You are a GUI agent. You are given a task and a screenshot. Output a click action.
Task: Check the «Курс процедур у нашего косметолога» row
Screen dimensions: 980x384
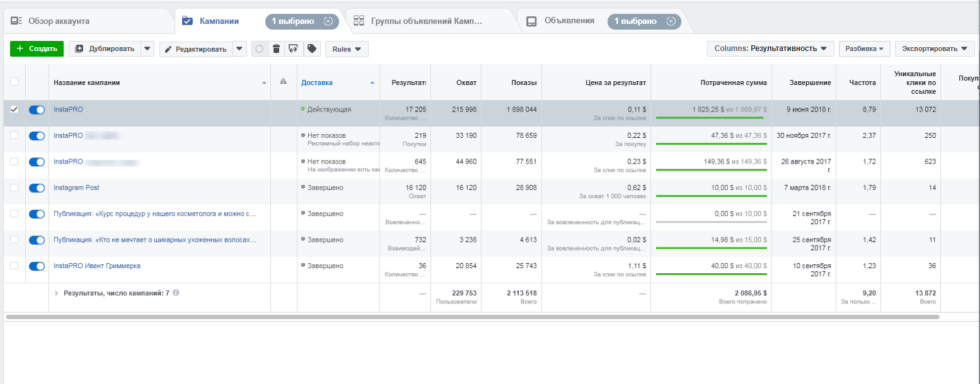[14, 214]
